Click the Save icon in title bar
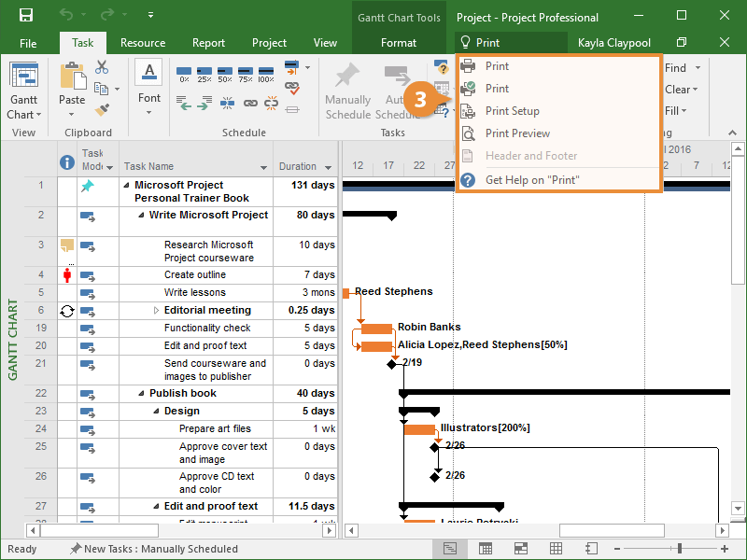747x560 pixels. point(25,16)
